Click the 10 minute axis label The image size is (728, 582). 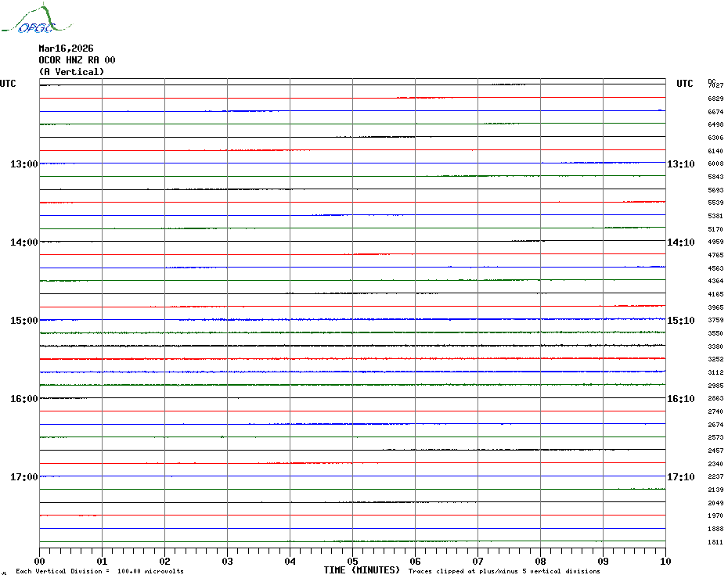666,562
